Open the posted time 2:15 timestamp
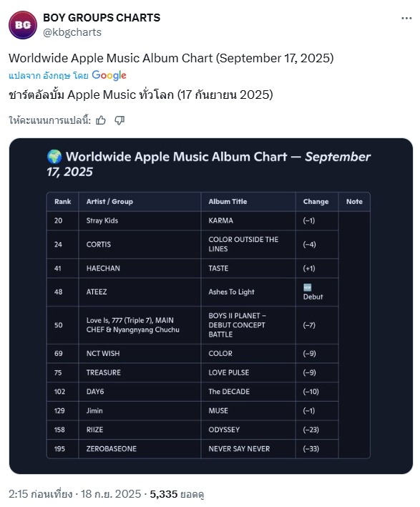The image size is (420, 507). point(40,493)
